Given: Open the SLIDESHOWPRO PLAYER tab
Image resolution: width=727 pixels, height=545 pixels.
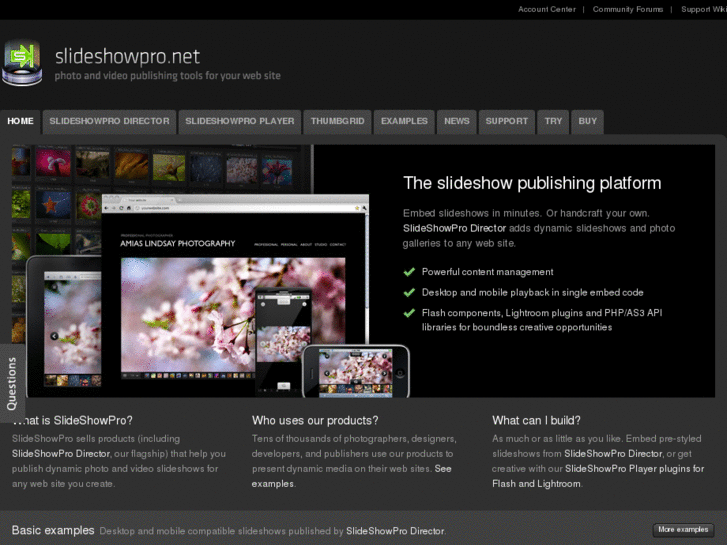Looking at the screenshot, I should (x=240, y=122).
